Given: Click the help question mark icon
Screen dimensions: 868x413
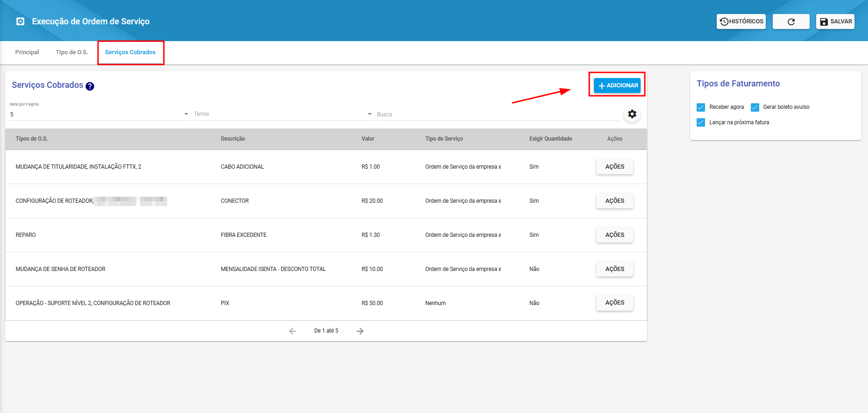Looking at the screenshot, I should (90, 86).
